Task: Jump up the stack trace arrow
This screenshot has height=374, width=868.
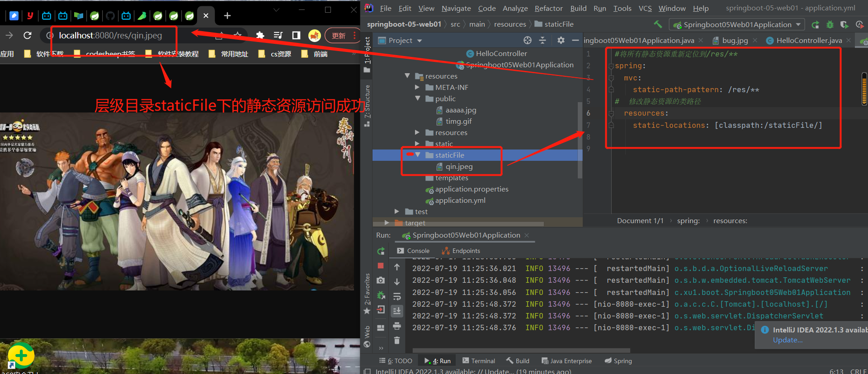Action: click(397, 267)
